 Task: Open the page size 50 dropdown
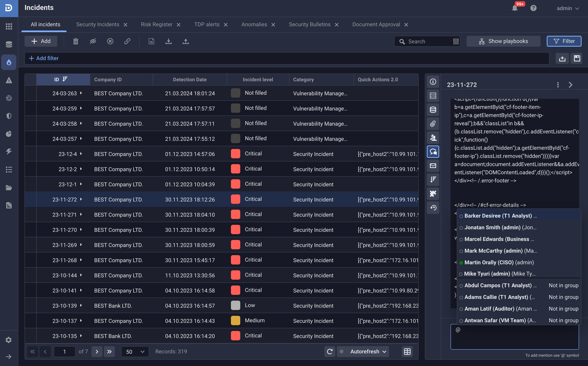tap(135, 351)
